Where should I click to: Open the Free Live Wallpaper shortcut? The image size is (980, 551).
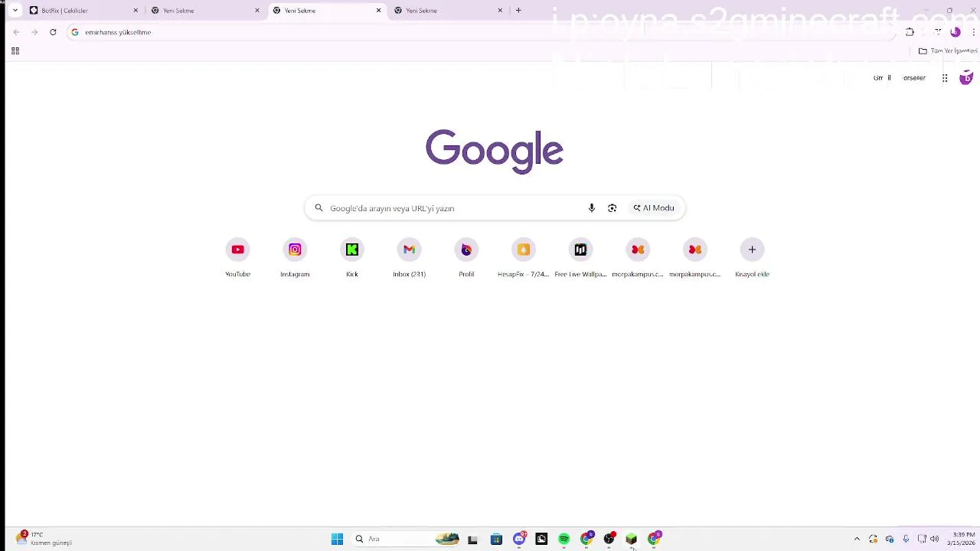tap(580, 258)
